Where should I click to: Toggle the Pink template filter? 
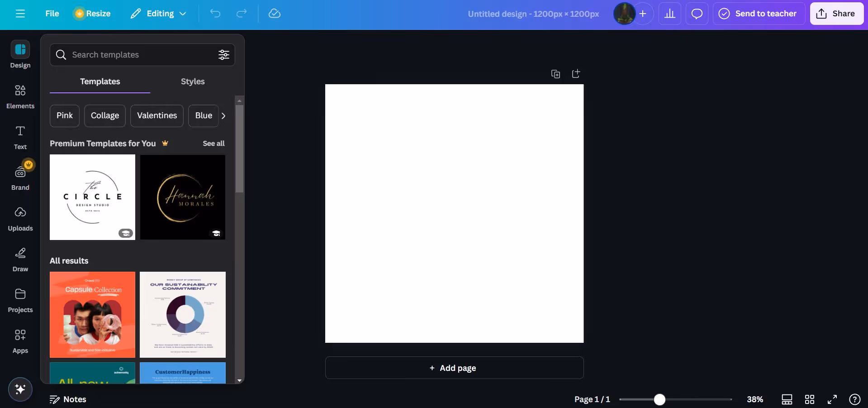[64, 116]
